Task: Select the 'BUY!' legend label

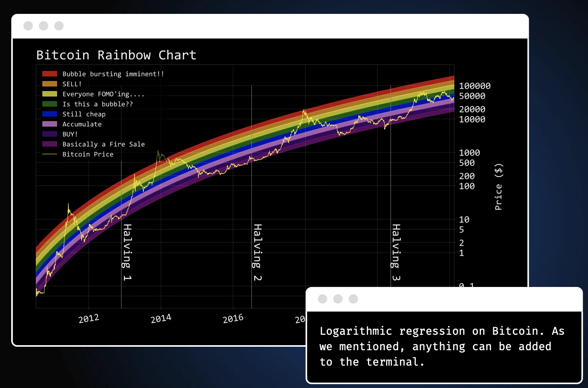Action: point(70,134)
